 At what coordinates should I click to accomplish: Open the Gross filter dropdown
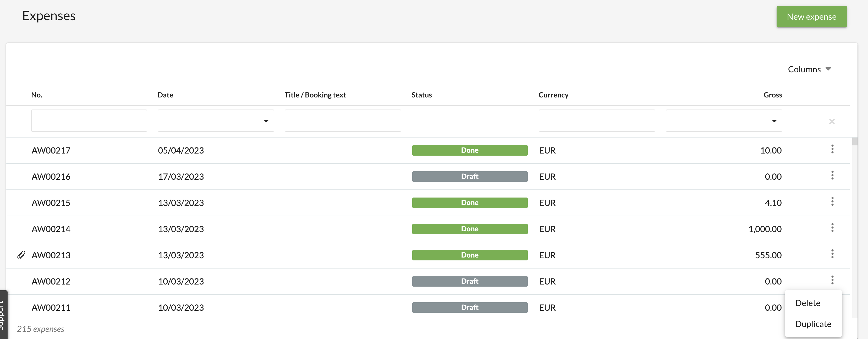(723, 121)
